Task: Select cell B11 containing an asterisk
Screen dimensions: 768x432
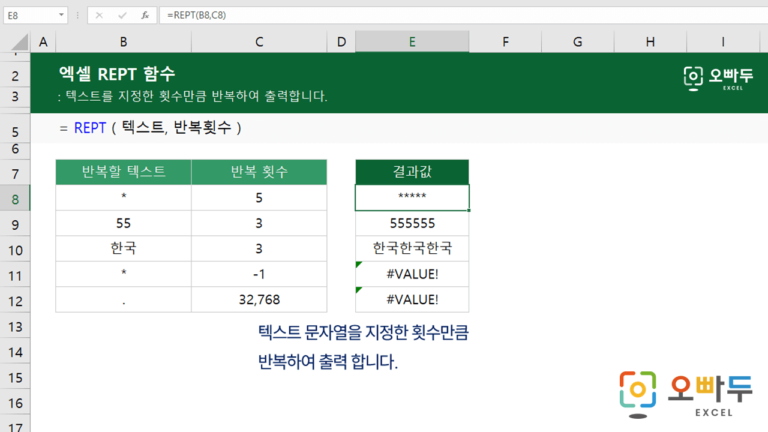Action: click(x=123, y=274)
